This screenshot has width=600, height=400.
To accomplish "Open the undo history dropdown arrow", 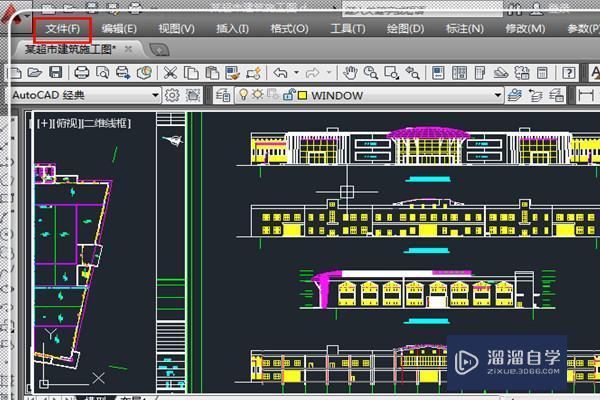I will click(x=296, y=72).
